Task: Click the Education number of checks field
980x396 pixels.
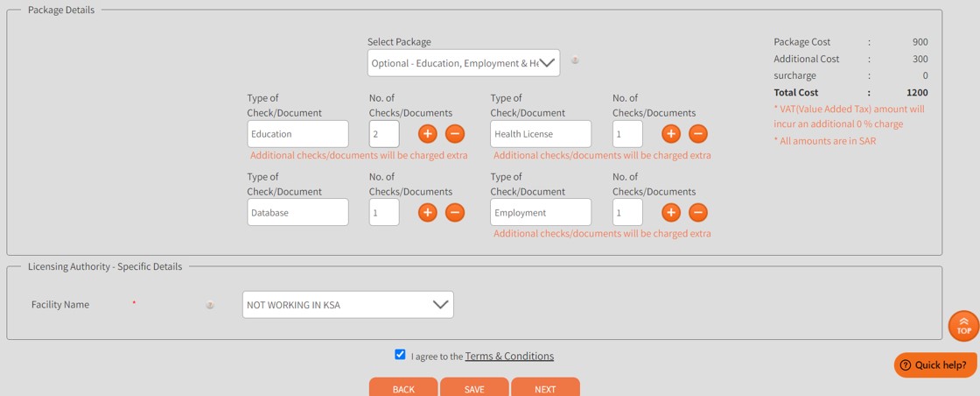Action: 384,134
